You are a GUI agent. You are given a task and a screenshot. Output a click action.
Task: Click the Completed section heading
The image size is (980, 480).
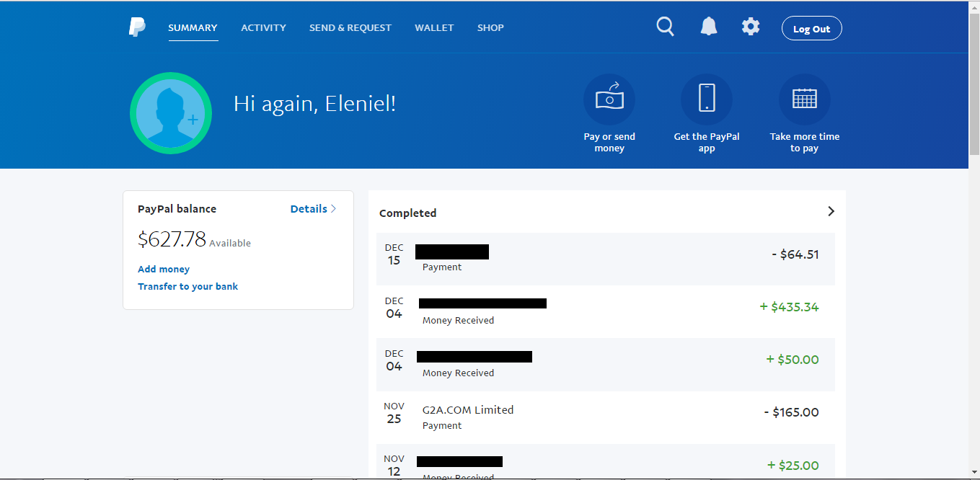click(407, 213)
